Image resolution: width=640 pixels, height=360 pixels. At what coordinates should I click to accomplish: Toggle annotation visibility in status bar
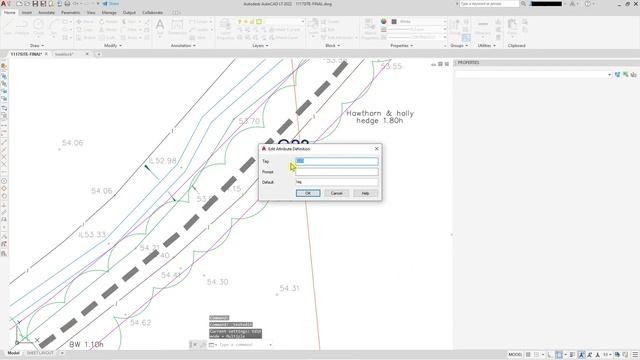[582, 355]
